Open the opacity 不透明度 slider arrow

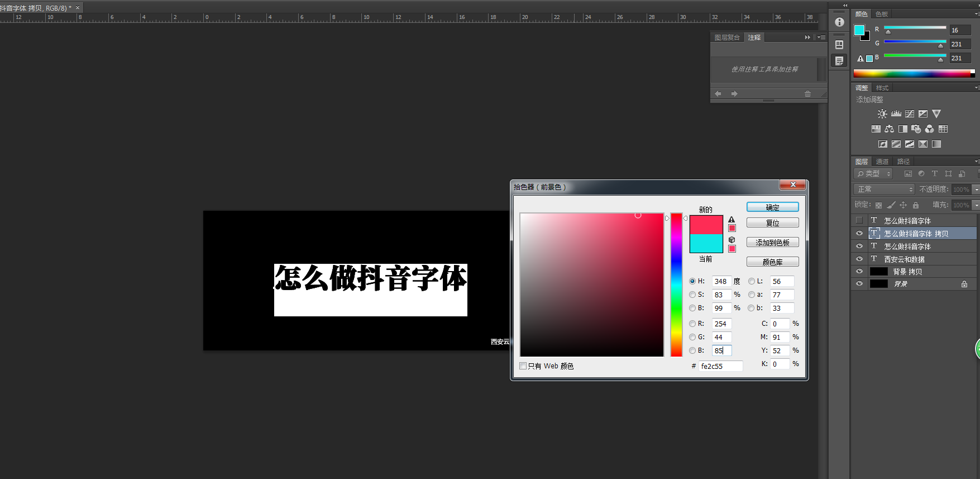tap(976, 189)
